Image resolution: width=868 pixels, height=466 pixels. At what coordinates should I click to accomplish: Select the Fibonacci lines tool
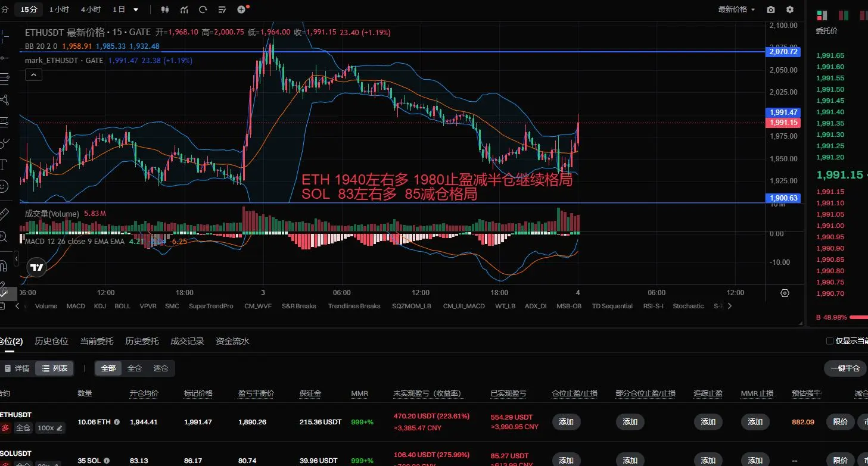tap(4, 78)
